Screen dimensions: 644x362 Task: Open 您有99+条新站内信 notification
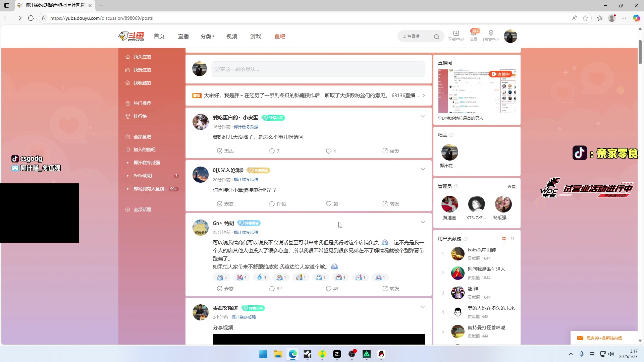tap(604, 338)
